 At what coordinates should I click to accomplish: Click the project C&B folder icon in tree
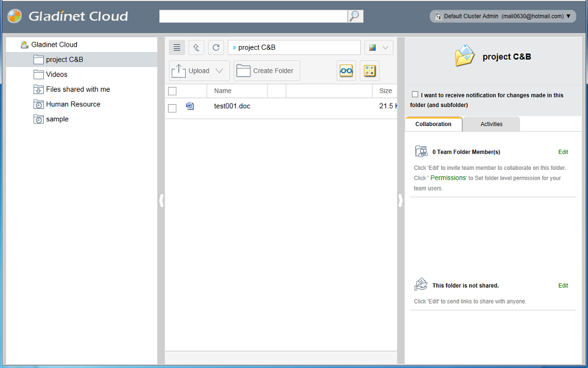click(x=38, y=59)
